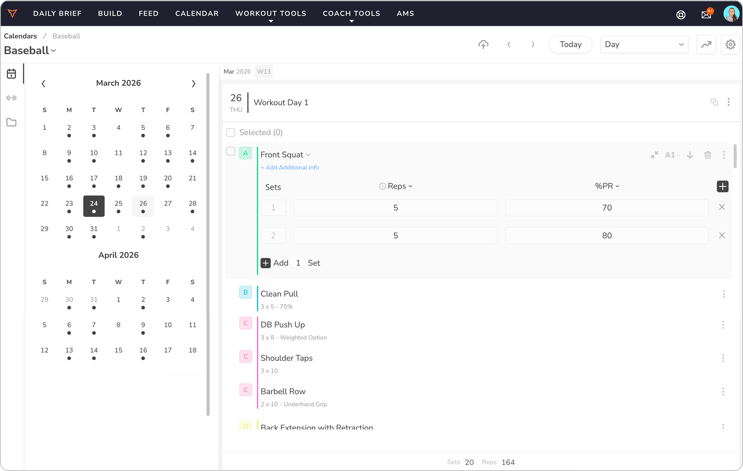Go to previous month in mini calendar
Image resolution: width=743 pixels, height=471 pixels.
coord(43,83)
